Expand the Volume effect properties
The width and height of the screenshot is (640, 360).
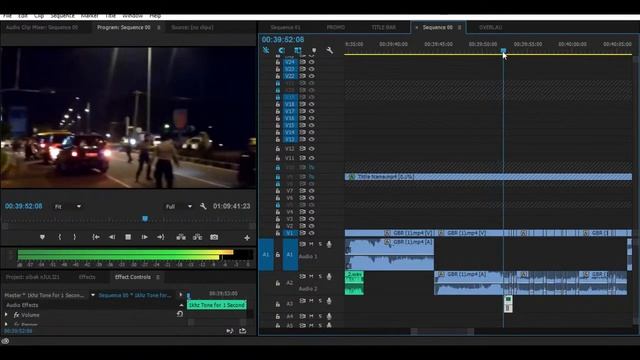(6, 315)
